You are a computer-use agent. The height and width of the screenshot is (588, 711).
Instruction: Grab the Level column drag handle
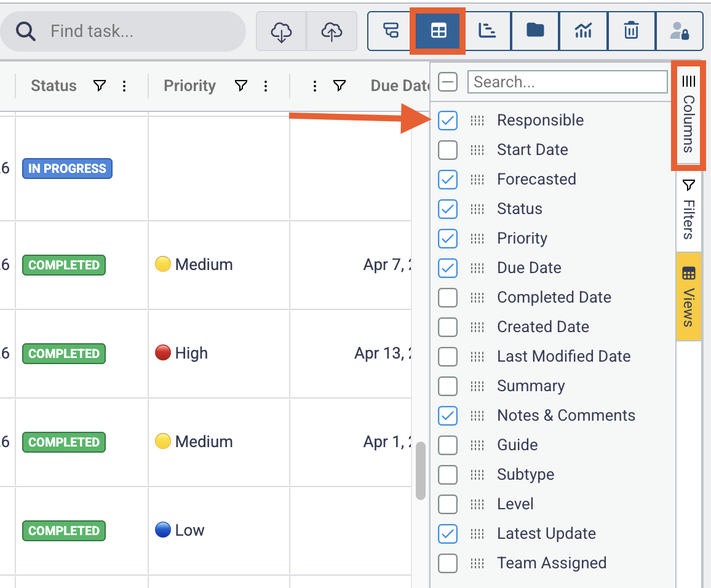(x=477, y=504)
